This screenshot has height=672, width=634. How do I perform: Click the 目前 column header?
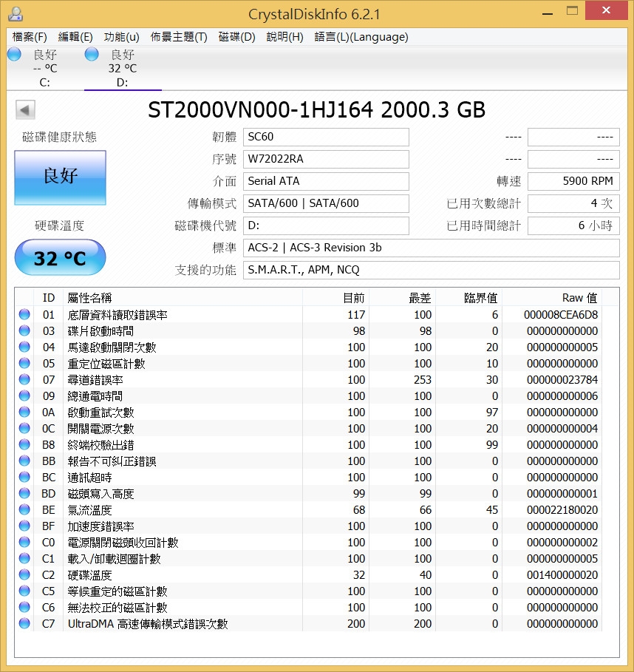point(336,298)
